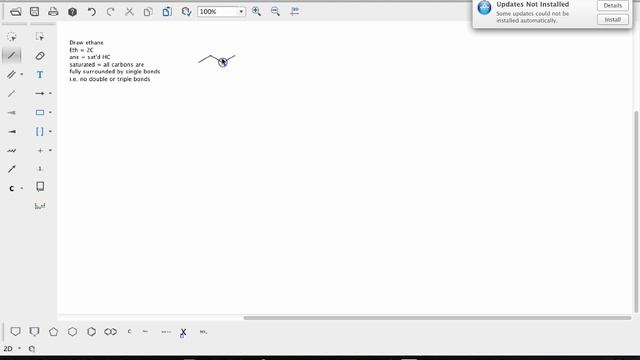Redo the last undone action
The width and height of the screenshot is (640, 360).
click(110, 11)
